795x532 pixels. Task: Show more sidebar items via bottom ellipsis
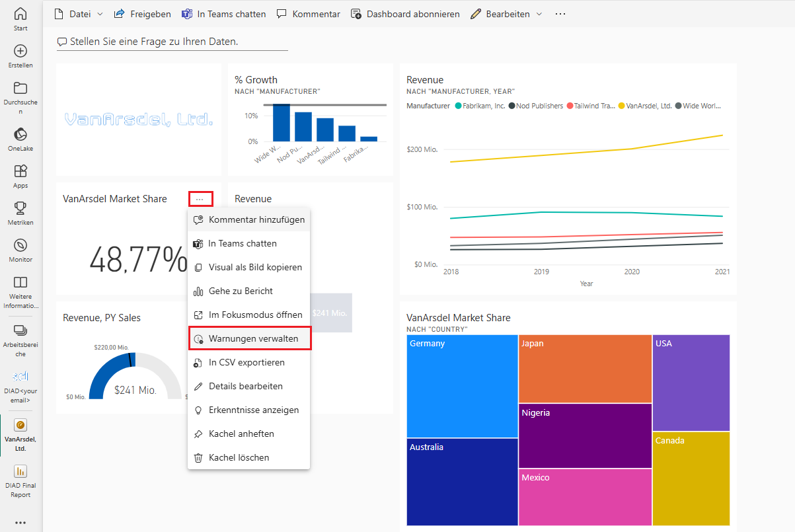point(20,522)
